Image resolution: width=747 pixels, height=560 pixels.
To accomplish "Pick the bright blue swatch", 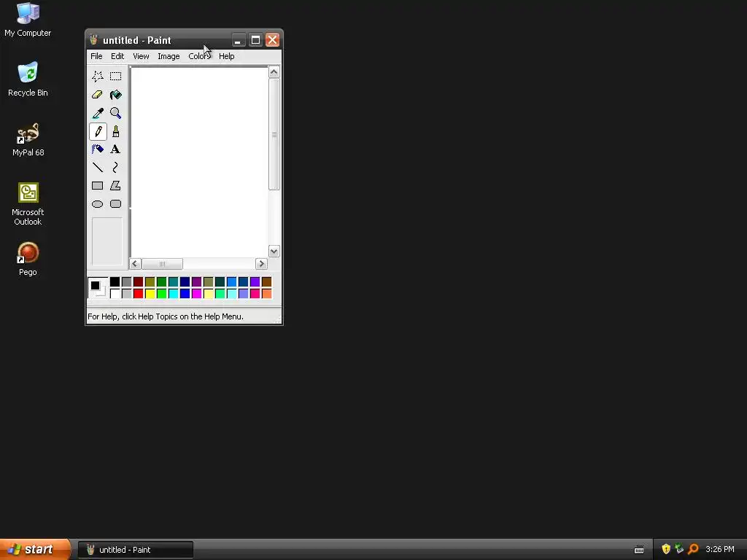I will 185,293.
